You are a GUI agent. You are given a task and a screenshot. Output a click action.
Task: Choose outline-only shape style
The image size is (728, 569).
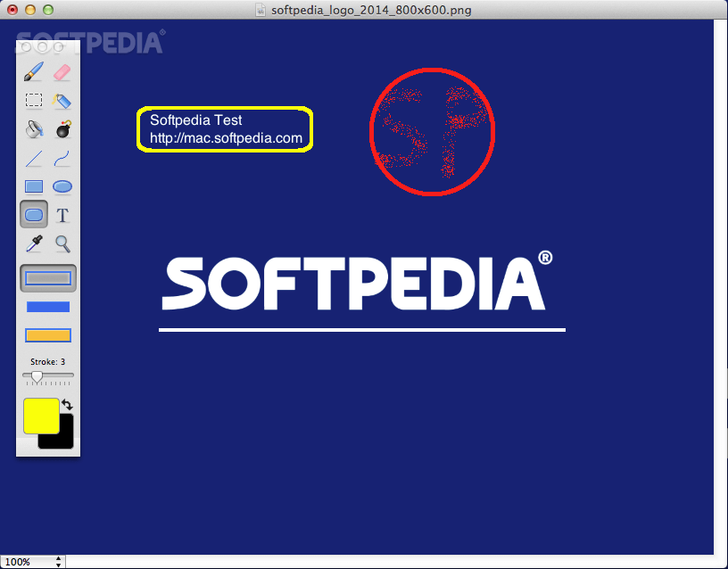(x=48, y=278)
